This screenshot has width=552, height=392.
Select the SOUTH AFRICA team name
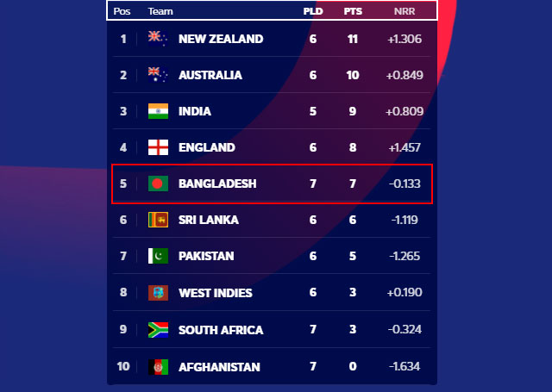[221, 330]
